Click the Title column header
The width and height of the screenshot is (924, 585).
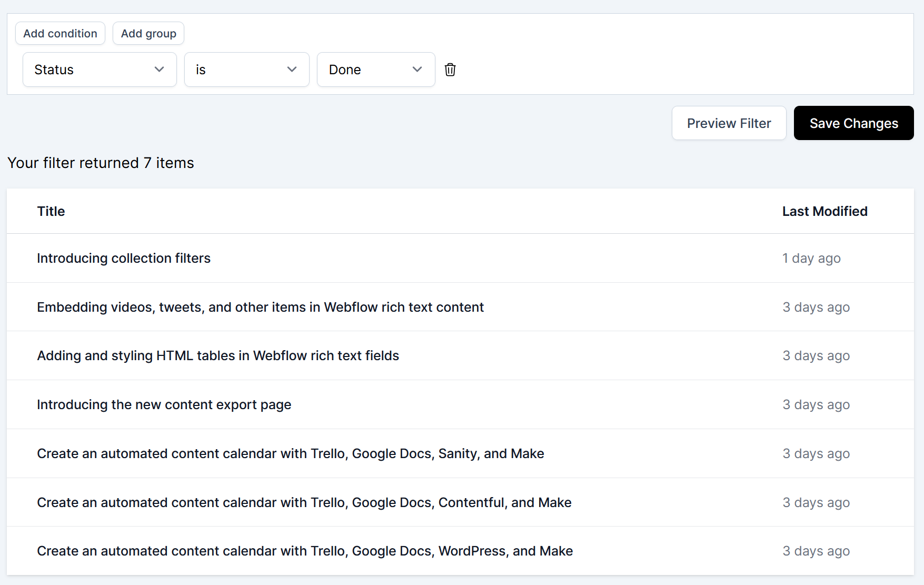click(51, 211)
